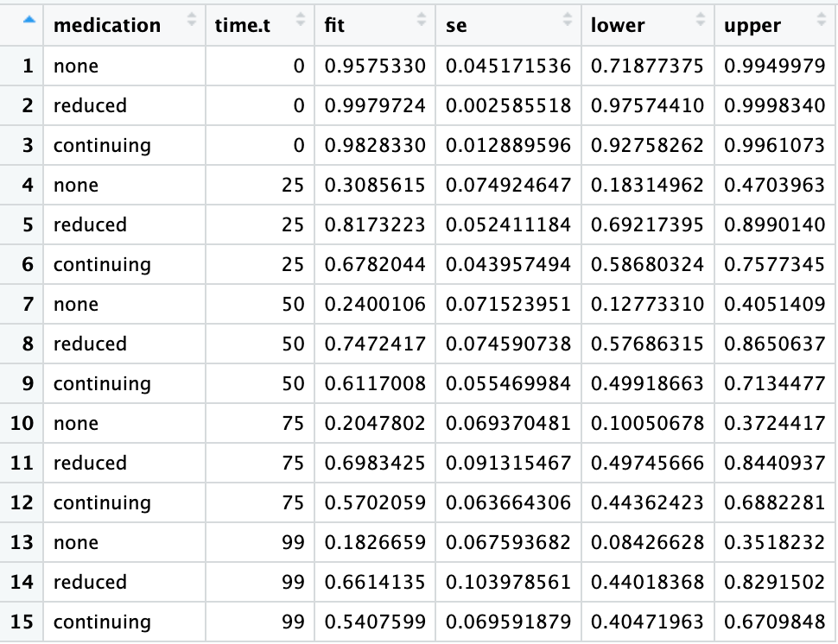Select row number 15 index cell
Viewport: 838px width, 644px height.
pyautogui.click(x=22, y=622)
